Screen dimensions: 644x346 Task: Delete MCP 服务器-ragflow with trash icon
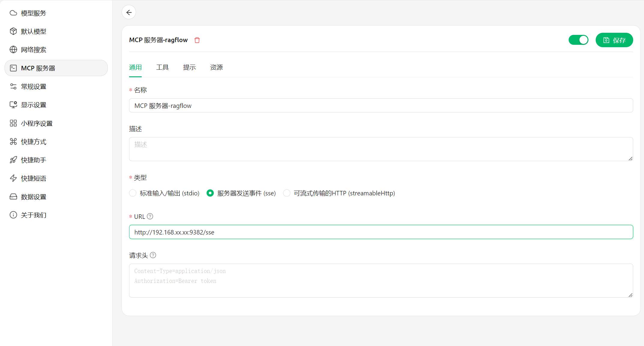197,40
